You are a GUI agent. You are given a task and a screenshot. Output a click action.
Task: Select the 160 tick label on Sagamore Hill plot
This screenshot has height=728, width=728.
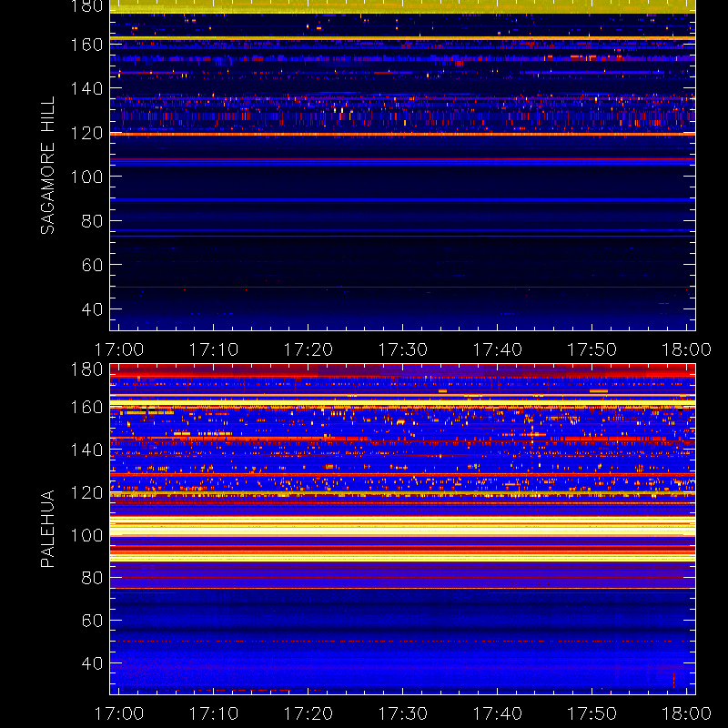86,45
